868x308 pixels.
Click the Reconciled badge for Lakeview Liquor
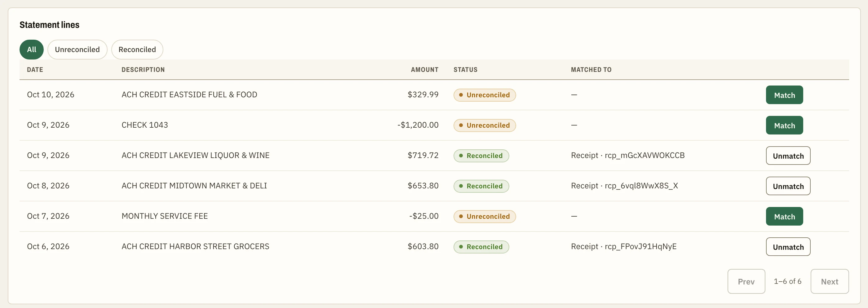coord(481,156)
